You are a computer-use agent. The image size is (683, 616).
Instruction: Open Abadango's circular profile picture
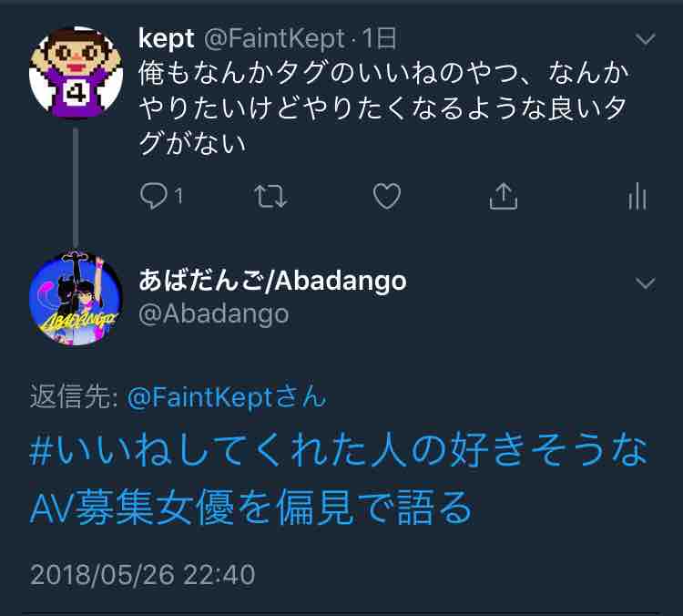pyautogui.click(x=76, y=298)
